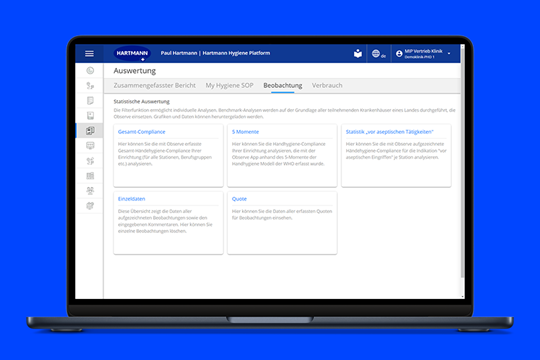Open the reading-person help manual icon
Viewport: 540px width, 360px height.
click(358, 53)
